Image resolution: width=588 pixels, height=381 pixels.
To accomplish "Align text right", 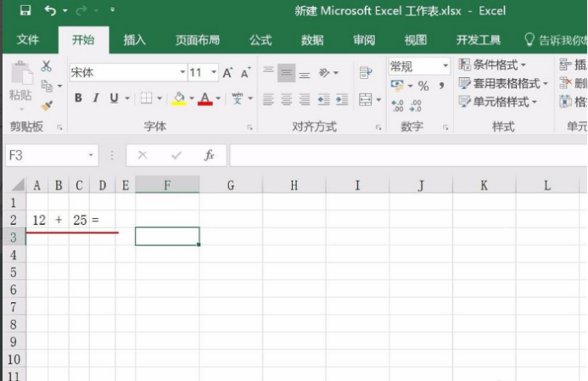I will [x=304, y=100].
